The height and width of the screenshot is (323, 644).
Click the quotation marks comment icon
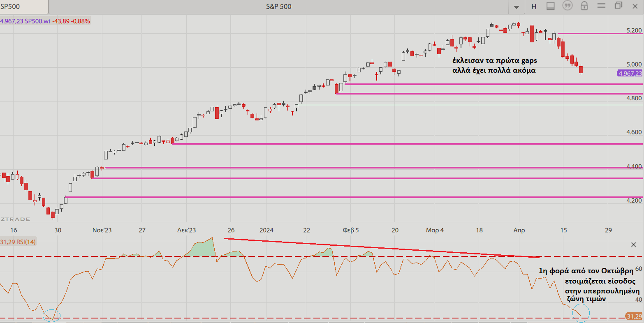coord(568,6)
